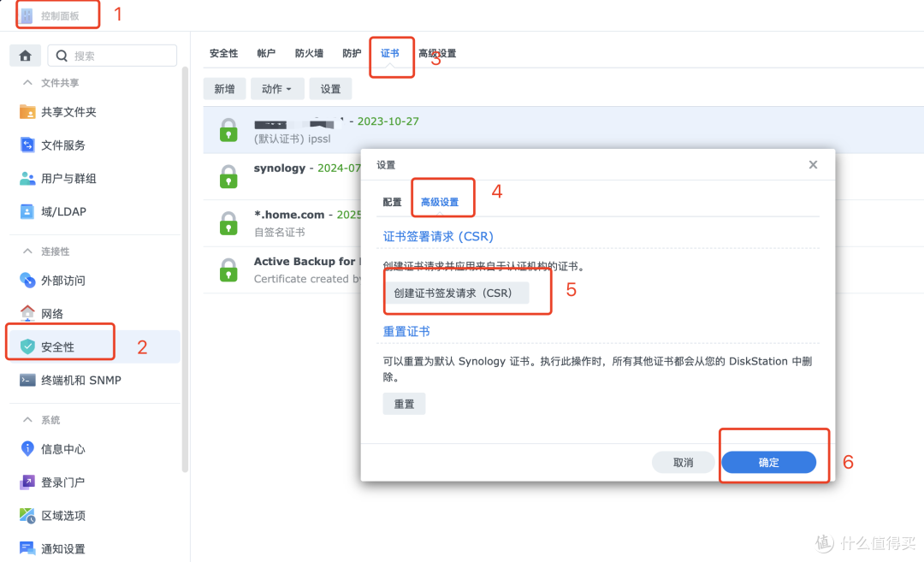
Task: Click lock icon of the ipssl certificate
Action: click(x=228, y=130)
